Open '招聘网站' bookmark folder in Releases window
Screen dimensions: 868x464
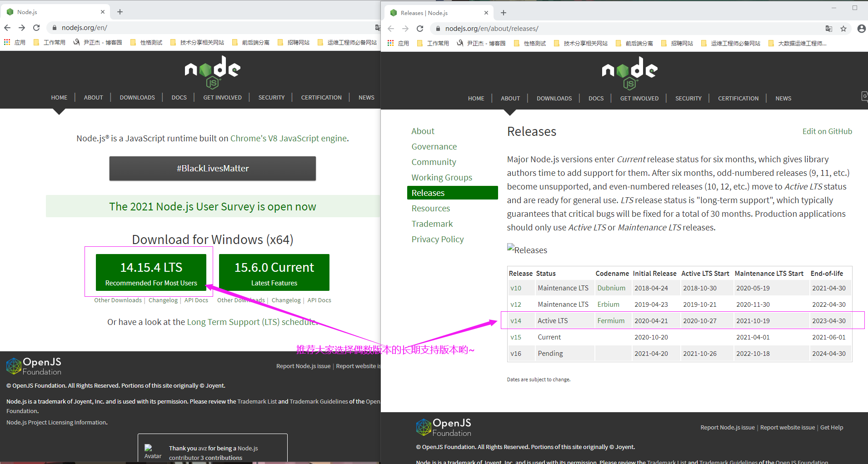pyautogui.click(x=677, y=43)
